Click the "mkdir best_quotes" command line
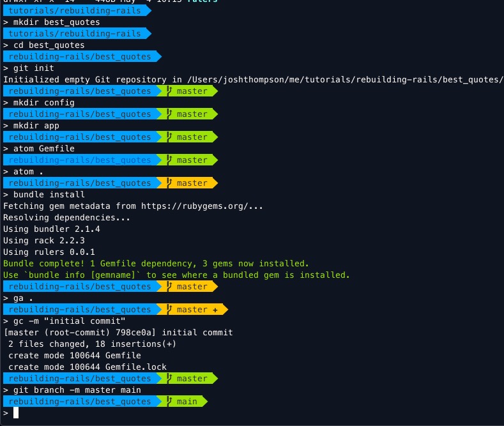The width and height of the screenshot is (504, 426). [52, 22]
